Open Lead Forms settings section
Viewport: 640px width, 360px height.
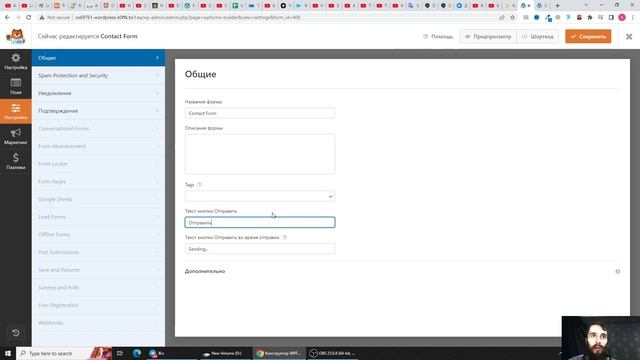(x=98, y=217)
